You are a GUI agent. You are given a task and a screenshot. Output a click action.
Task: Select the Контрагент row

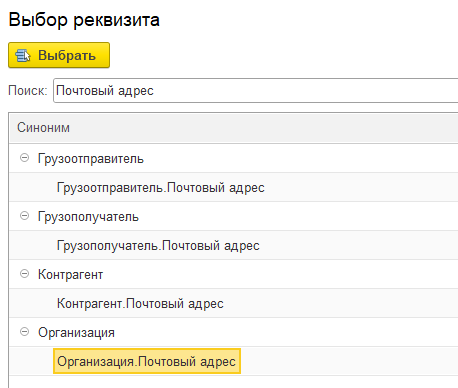(233, 274)
